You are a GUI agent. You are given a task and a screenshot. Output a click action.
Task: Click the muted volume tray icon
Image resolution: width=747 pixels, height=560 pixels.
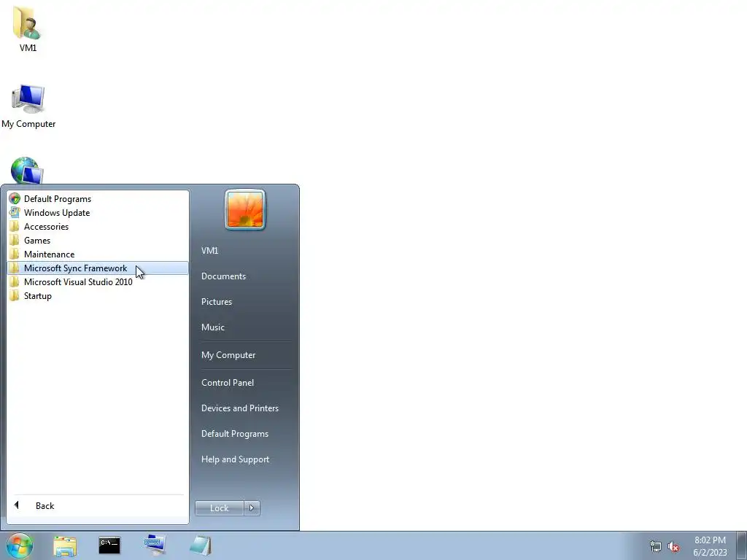click(x=673, y=547)
